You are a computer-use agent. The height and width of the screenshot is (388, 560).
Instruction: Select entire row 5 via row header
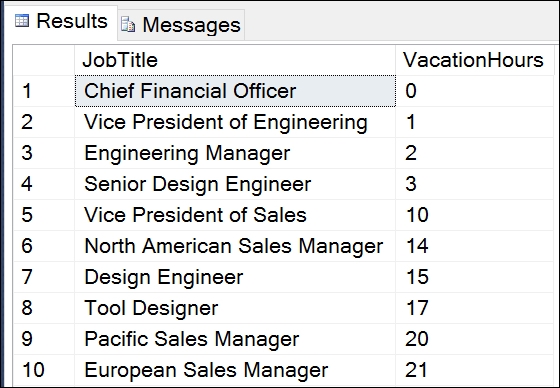click(44, 215)
